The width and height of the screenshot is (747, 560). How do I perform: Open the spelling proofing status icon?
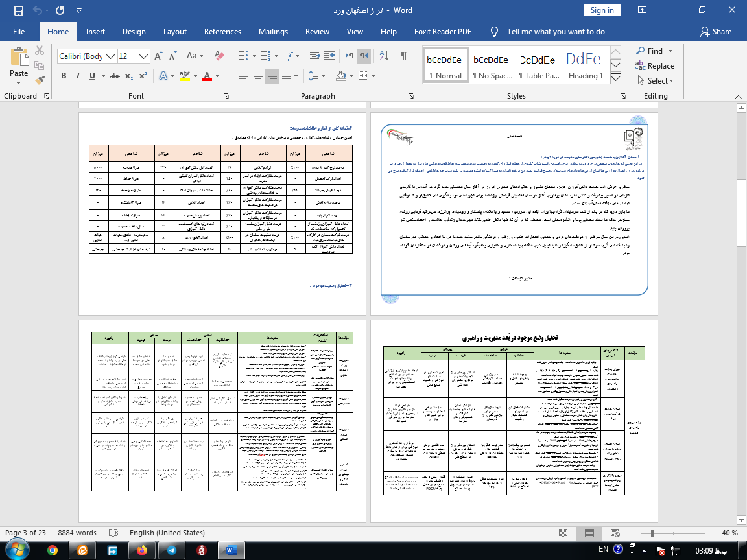click(x=115, y=533)
